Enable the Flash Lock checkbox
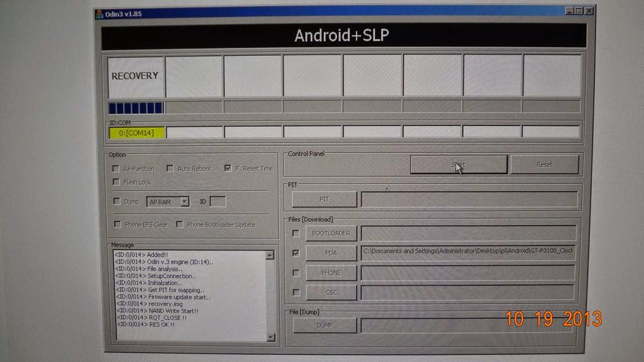 [x=116, y=182]
